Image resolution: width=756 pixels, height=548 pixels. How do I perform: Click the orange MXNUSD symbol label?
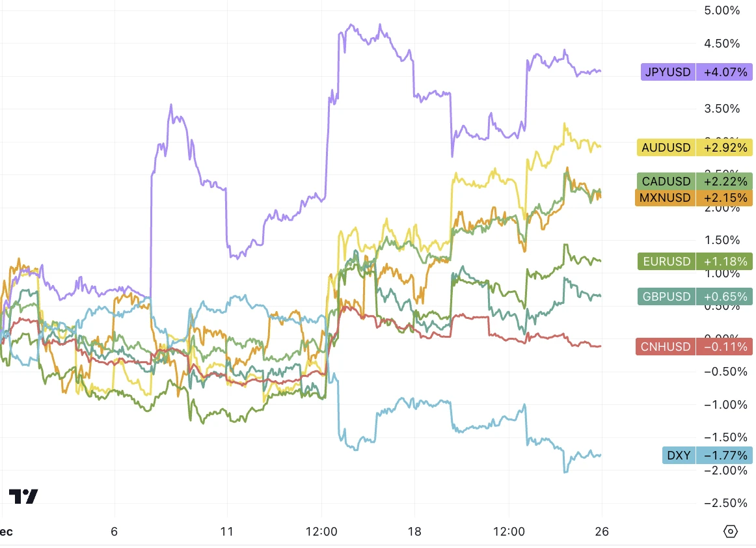coord(665,197)
